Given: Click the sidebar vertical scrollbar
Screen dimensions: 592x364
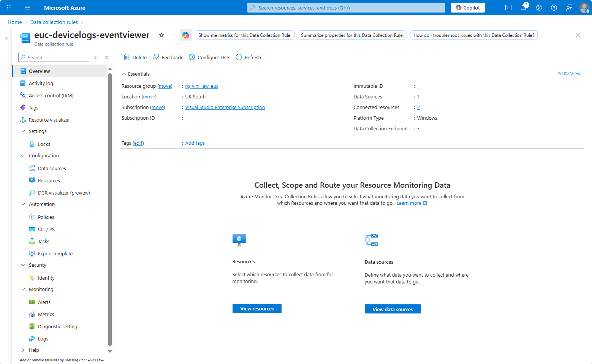Looking at the screenshot, I should pos(110,209).
